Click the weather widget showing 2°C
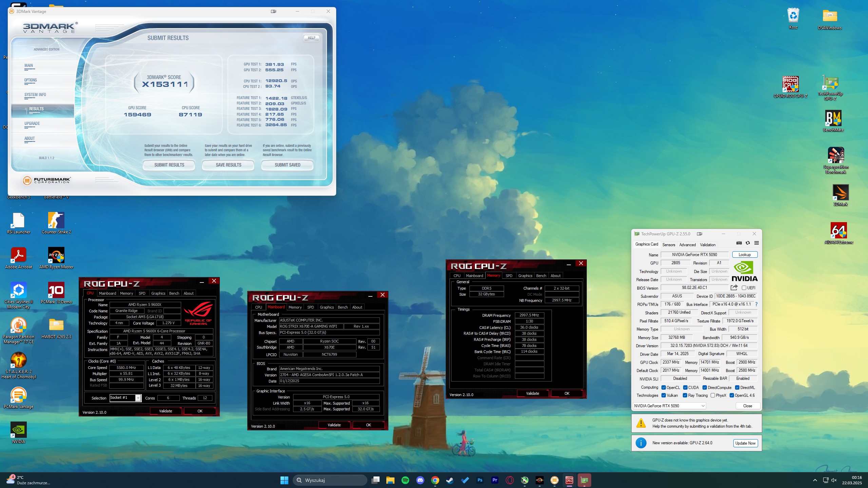 pos(28,480)
